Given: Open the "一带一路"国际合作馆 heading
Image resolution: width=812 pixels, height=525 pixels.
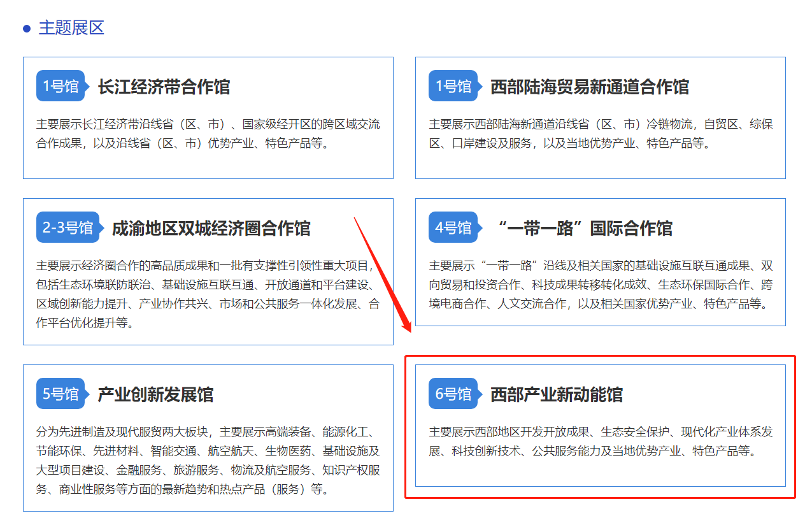Looking at the screenshot, I should 585,228.
